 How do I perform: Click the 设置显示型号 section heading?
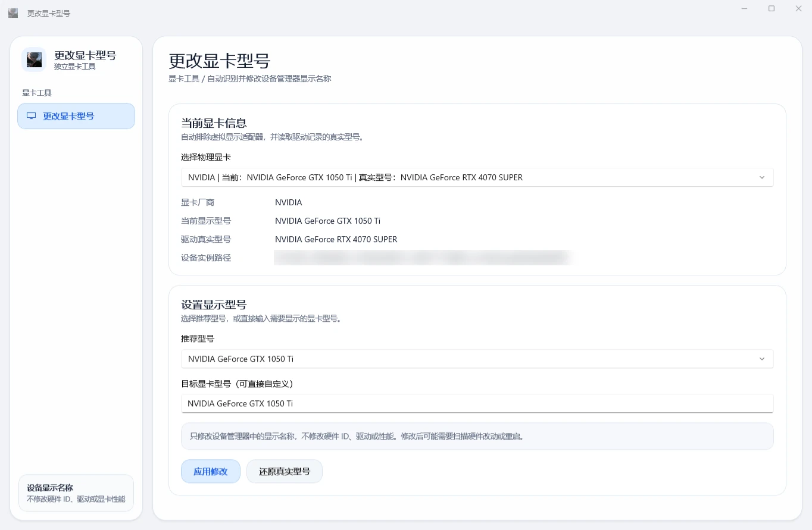click(x=214, y=305)
